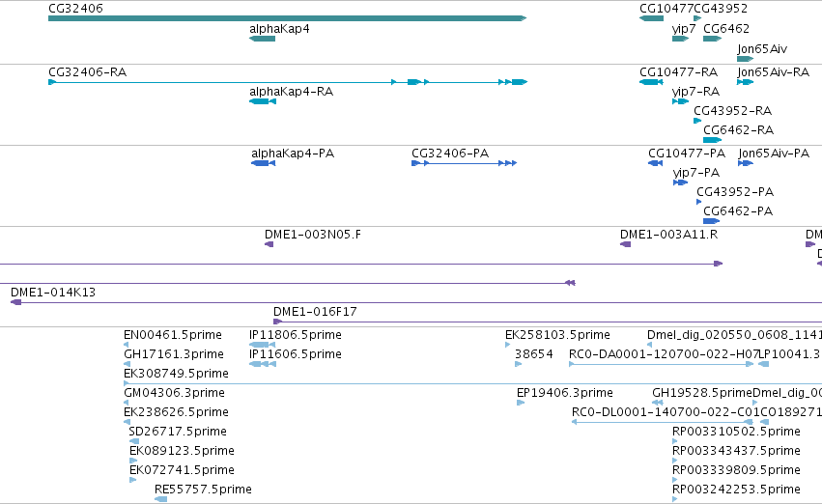The height and width of the screenshot is (504, 822).
Task: Select the alphaKap4-PA CDS glyph
Action: pyautogui.click(x=263, y=163)
